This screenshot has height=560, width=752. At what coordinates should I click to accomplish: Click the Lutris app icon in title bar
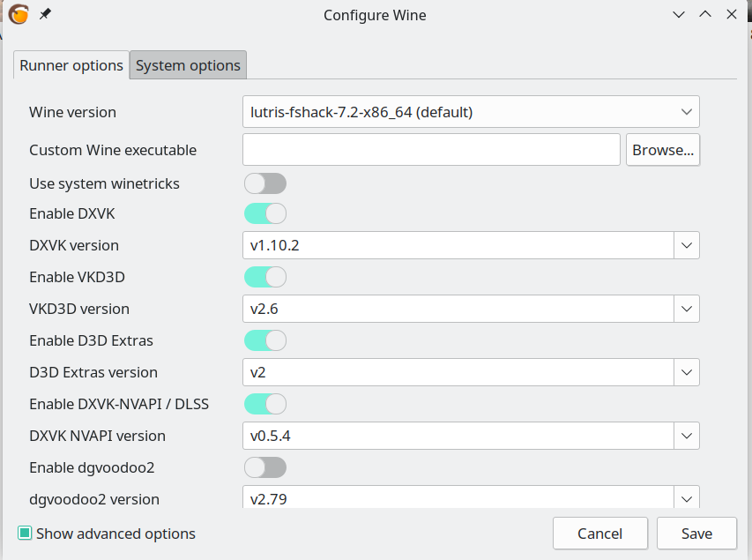point(19,14)
